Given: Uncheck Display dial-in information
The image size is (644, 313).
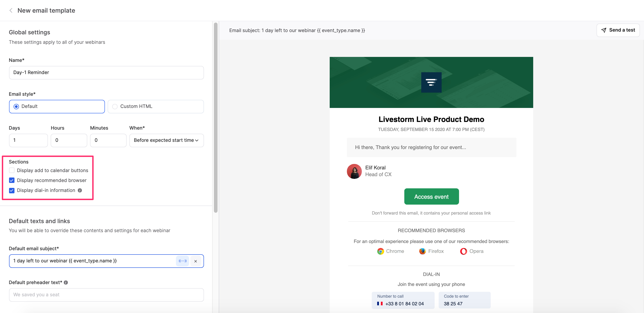Looking at the screenshot, I should [12, 190].
